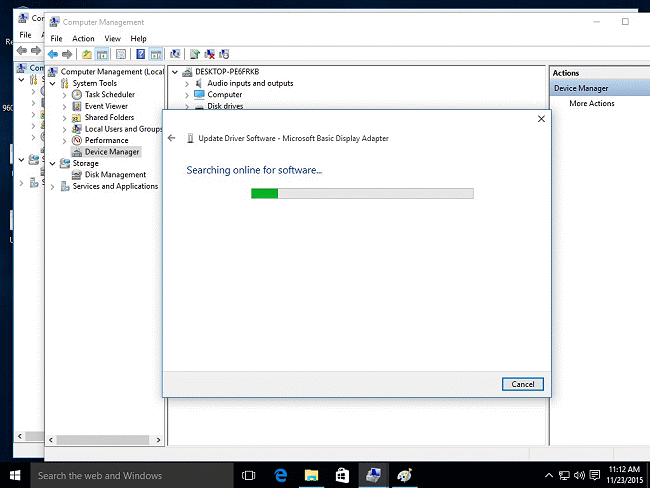The height and width of the screenshot is (488, 650).
Task: Collapse the System Tools tree node
Action: 53,83
